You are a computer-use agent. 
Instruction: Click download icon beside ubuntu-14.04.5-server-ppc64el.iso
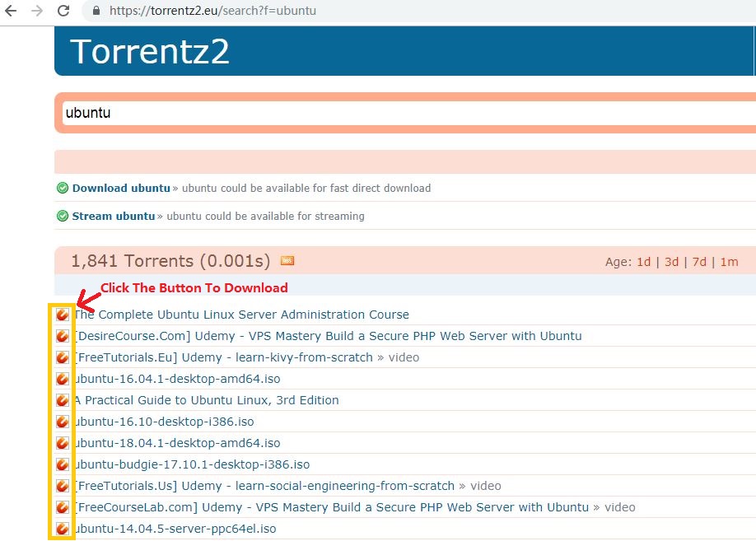63,529
